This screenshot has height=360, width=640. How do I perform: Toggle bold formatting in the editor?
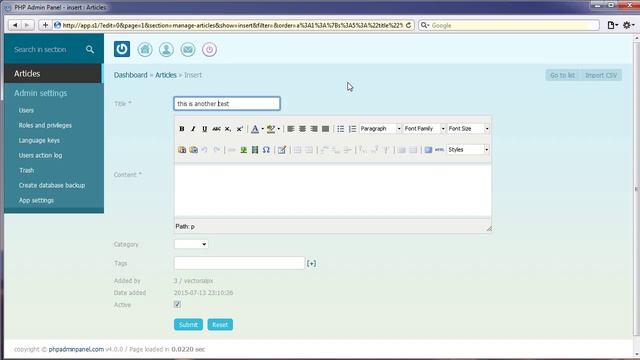pyautogui.click(x=182, y=129)
